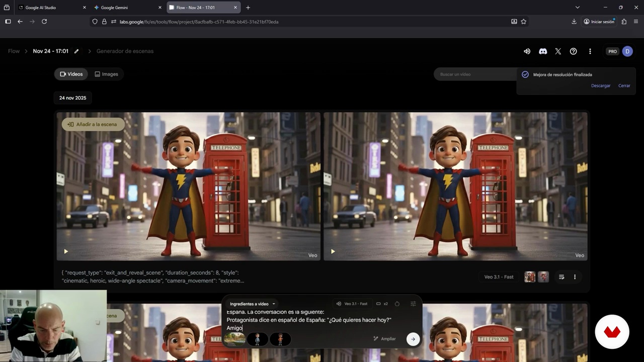Click the Ampliar button
Screen dimensions: 644x362
coord(384,339)
